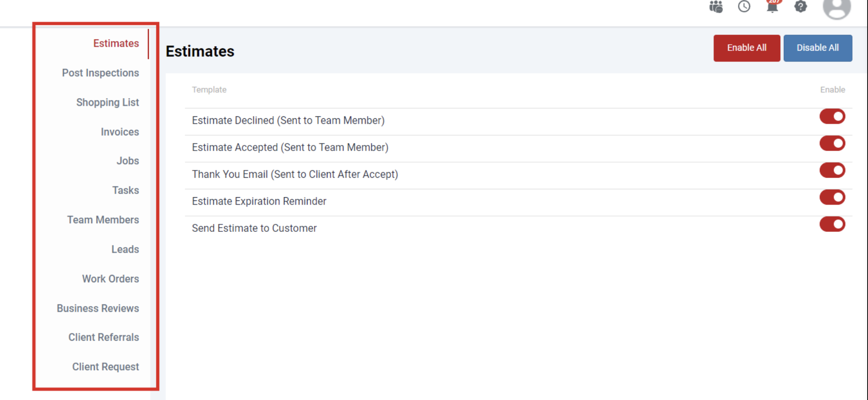Open the notifications bell

772,6
